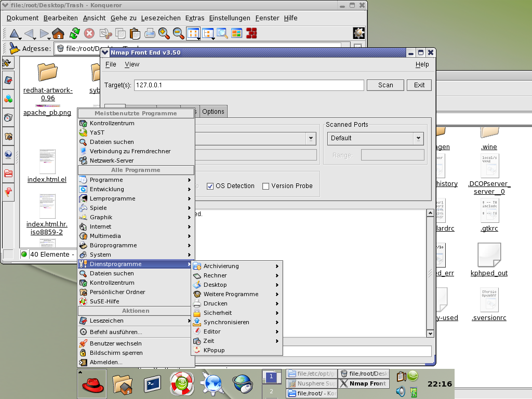532x399 pixels.
Task: Click the globe with mouse panel icon
Action: tap(242, 384)
